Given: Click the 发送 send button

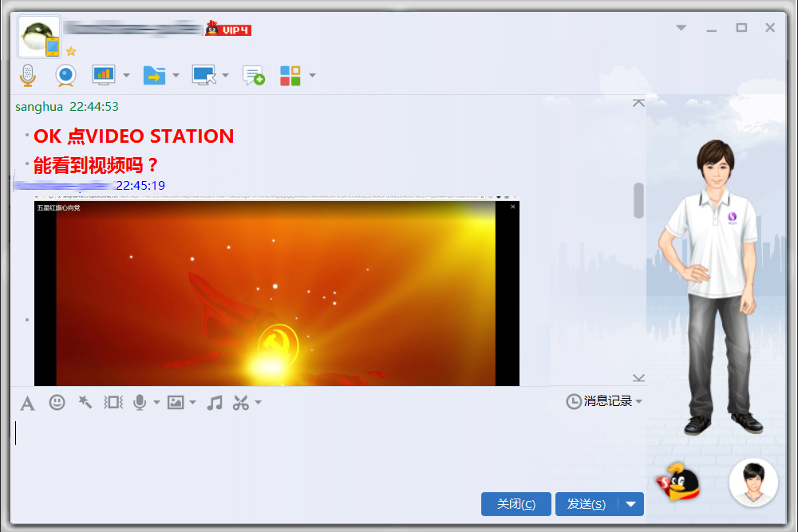Looking at the screenshot, I should [x=589, y=503].
